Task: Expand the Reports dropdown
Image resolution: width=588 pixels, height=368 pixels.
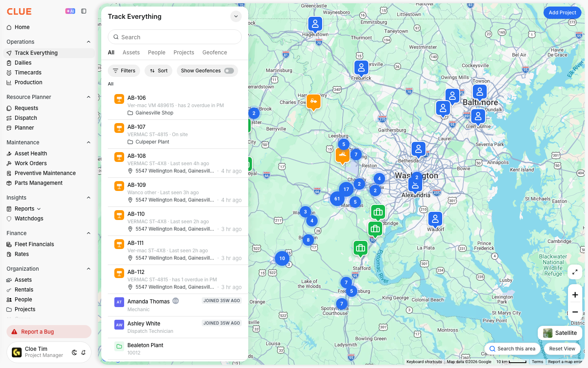Action: pyautogui.click(x=39, y=209)
